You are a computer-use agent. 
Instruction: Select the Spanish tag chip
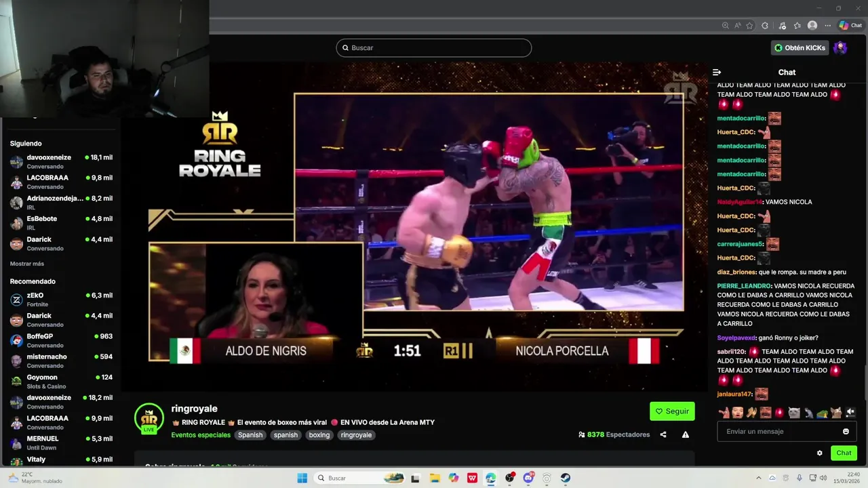pos(250,435)
